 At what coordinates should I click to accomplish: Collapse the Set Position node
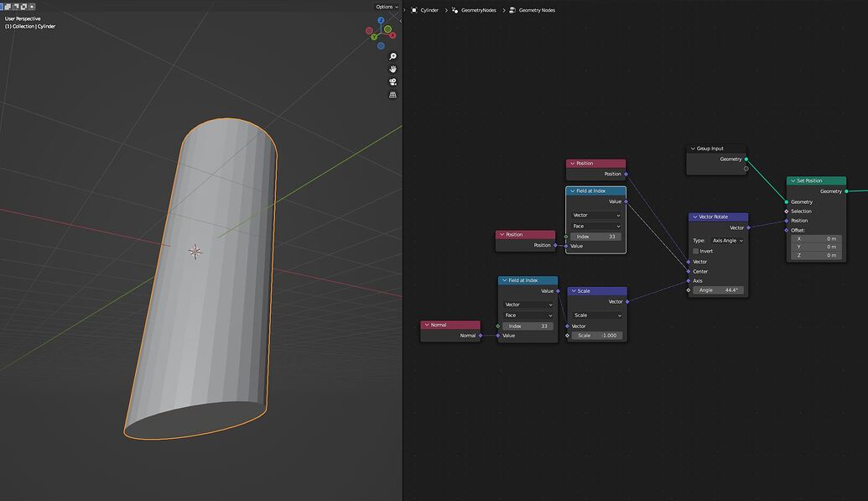(793, 180)
